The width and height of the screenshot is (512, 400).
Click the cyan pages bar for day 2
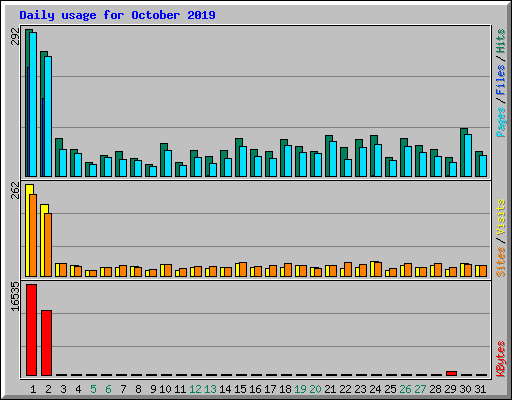point(48,116)
